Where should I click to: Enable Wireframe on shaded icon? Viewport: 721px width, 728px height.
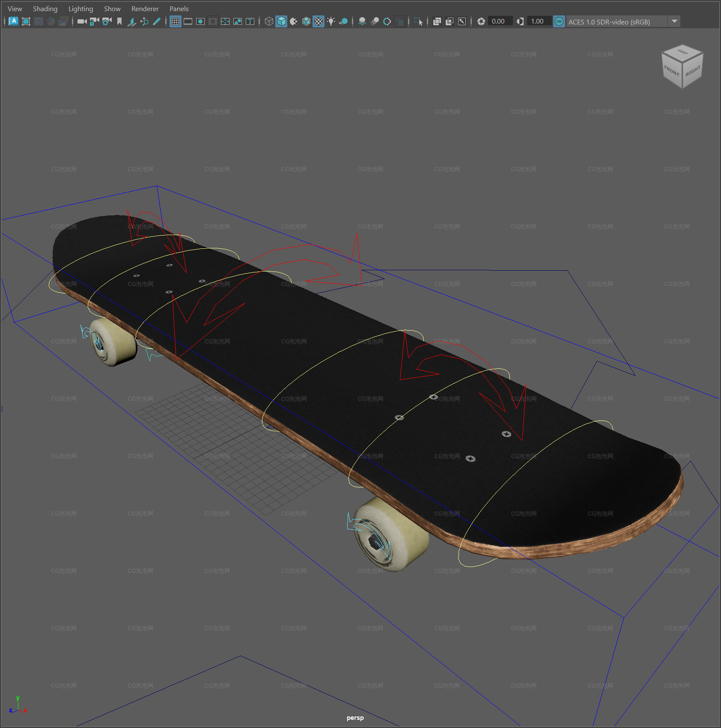(306, 21)
